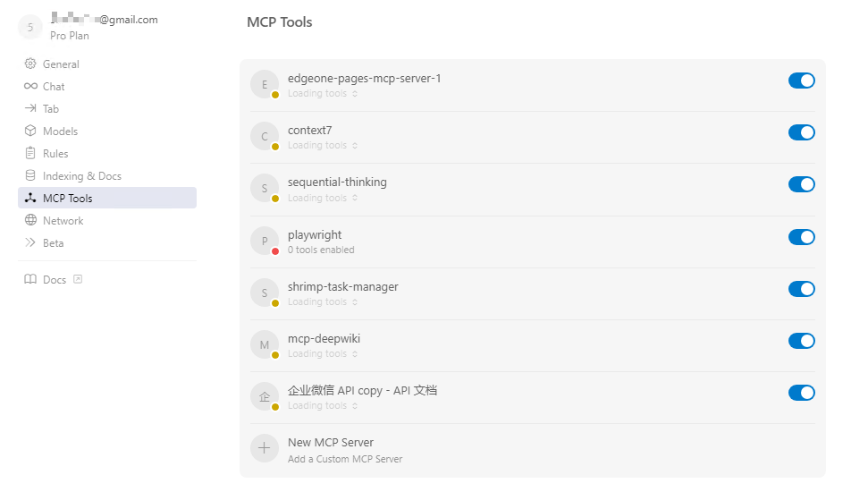Viewport: 868px width, 492px height.
Task: Click the Indexing & Docs database icon
Action: pos(30,176)
